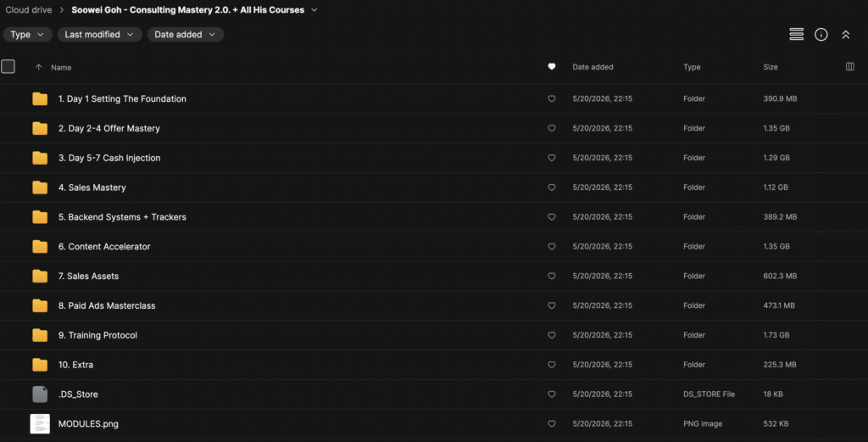Open the Type filter dropdown
The height and width of the screenshot is (442, 868).
[x=28, y=34]
